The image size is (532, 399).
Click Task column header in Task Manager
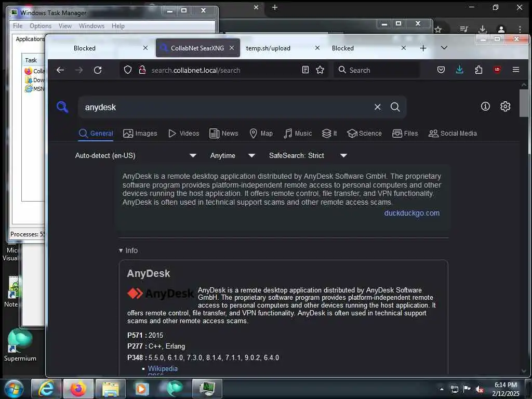pos(33,60)
